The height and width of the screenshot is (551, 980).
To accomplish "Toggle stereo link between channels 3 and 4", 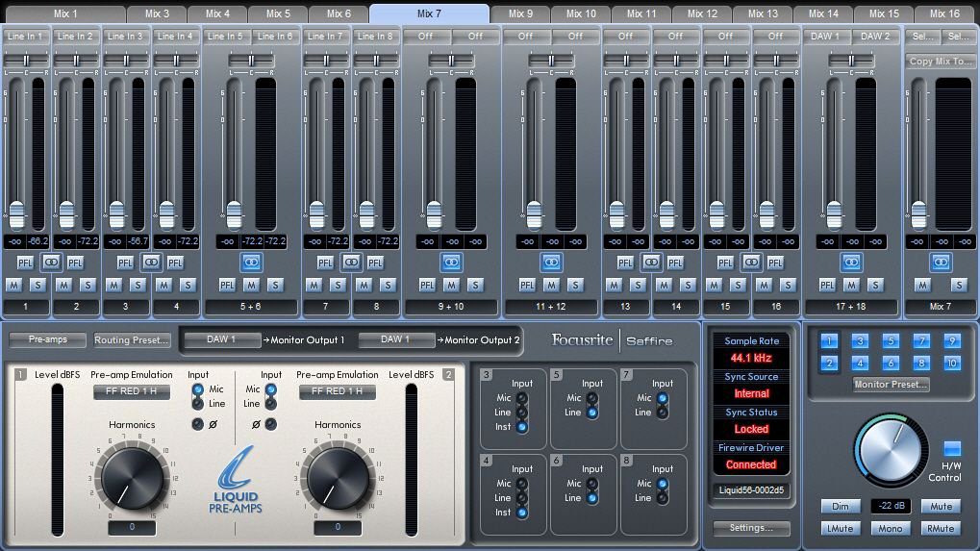I will coord(151,263).
